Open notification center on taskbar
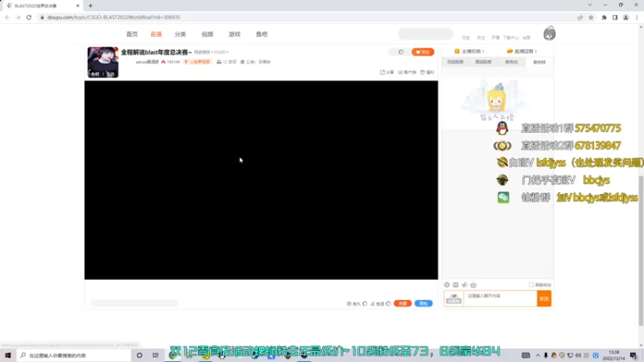Image resolution: width=644 pixels, height=362 pixels. [634, 356]
